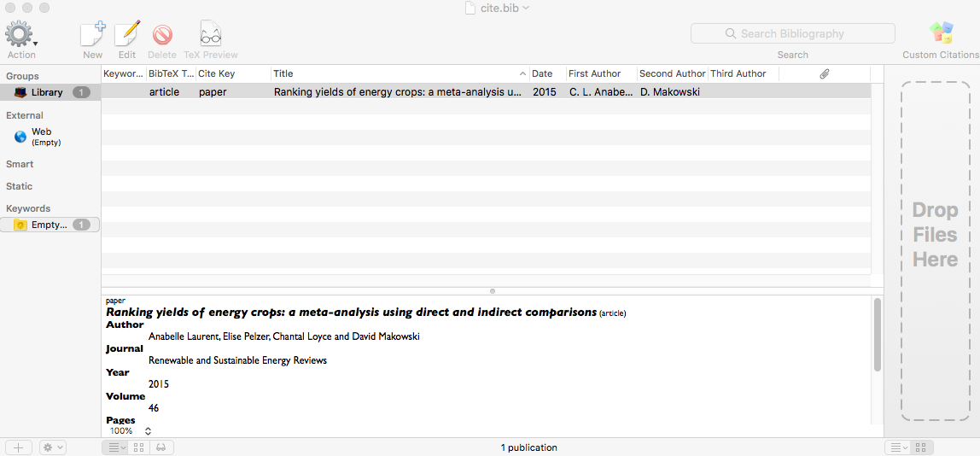The image size is (980, 456).
Task: Select the Empty keywords group
Action: [x=49, y=225]
